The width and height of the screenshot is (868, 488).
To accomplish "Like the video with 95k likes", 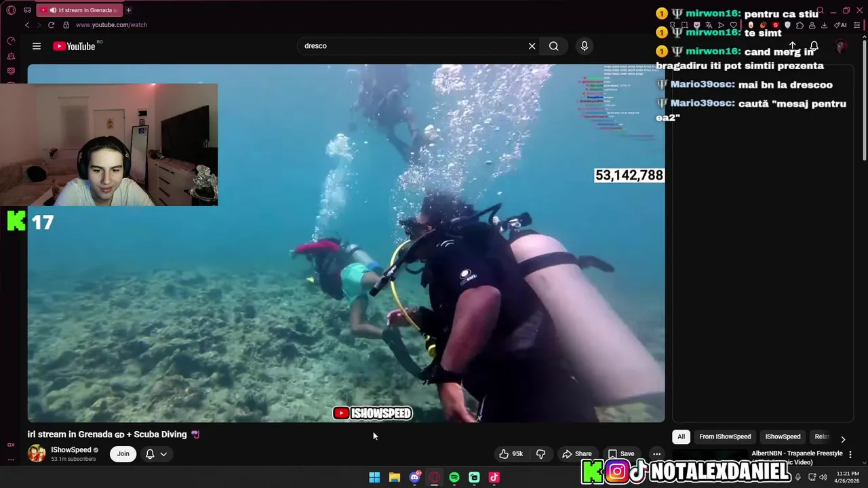I will (x=511, y=453).
